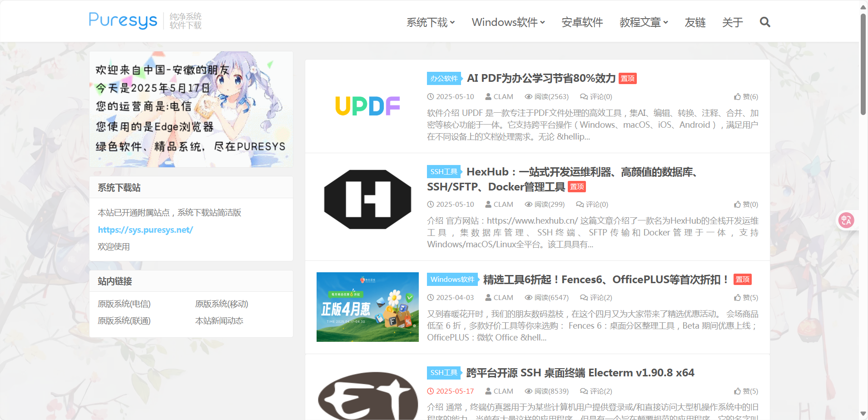Open 原版系统(电信) sidebar link

(x=124, y=304)
